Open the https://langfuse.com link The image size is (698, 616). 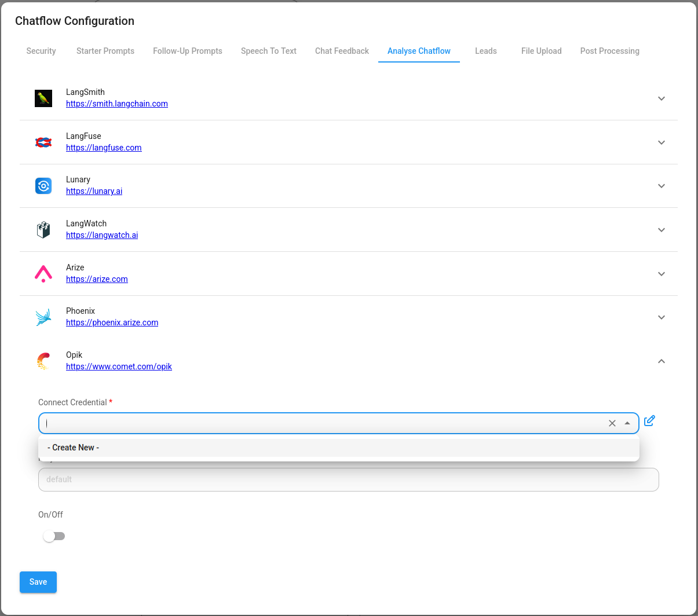(104, 148)
